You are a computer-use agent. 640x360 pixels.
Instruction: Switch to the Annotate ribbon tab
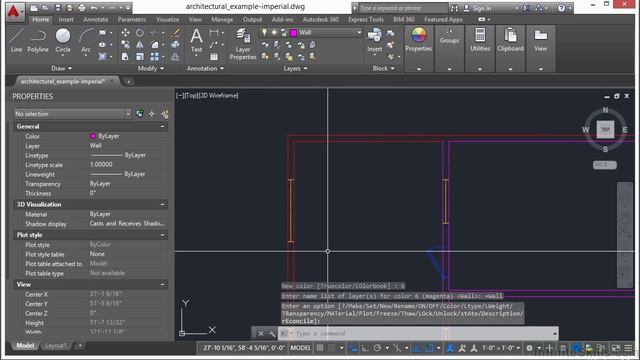coord(96,19)
